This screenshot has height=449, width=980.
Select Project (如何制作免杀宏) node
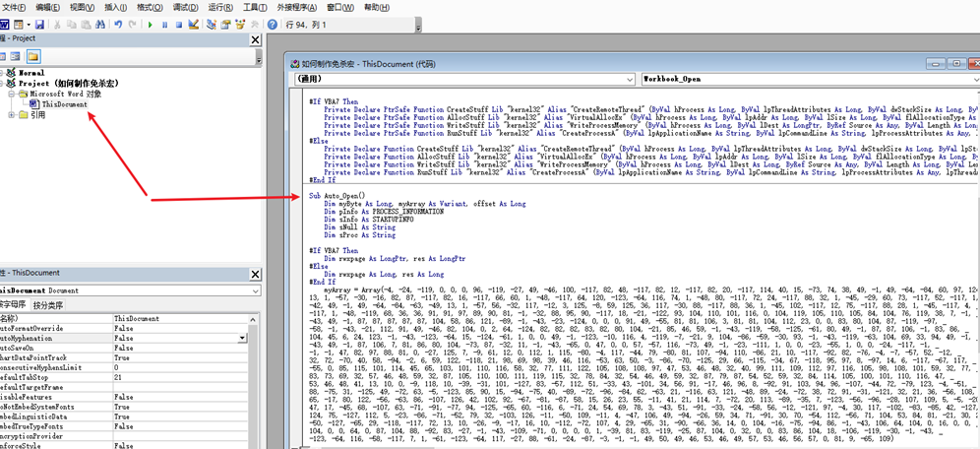(68, 83)
